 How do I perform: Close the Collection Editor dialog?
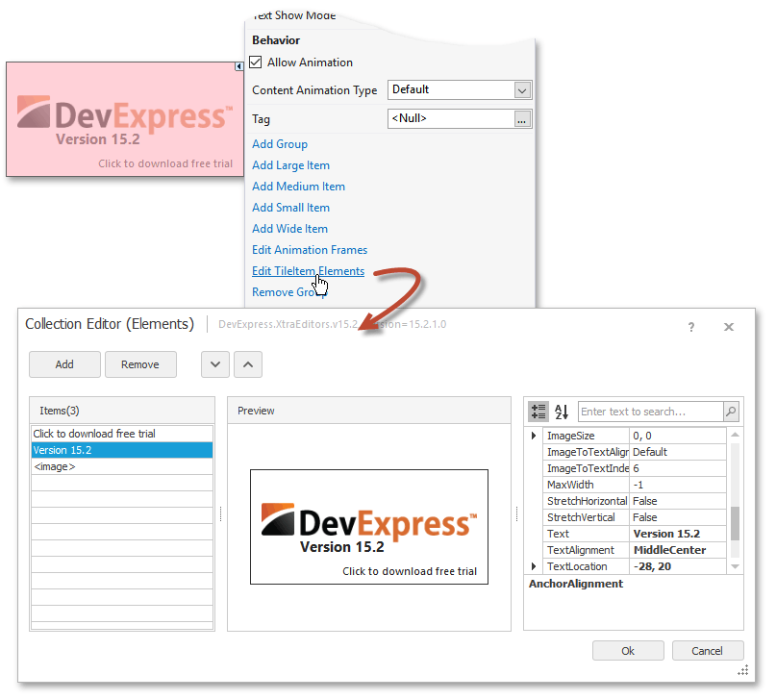(x=729, y=327)
